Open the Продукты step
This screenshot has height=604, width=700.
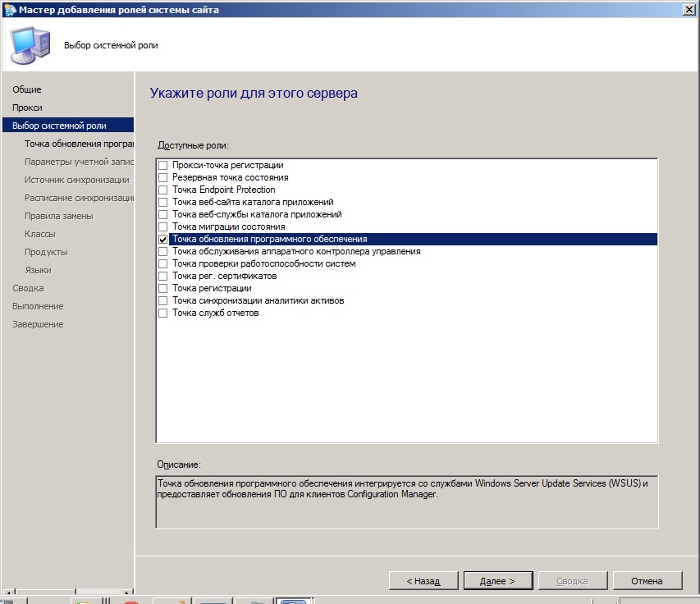46,252
